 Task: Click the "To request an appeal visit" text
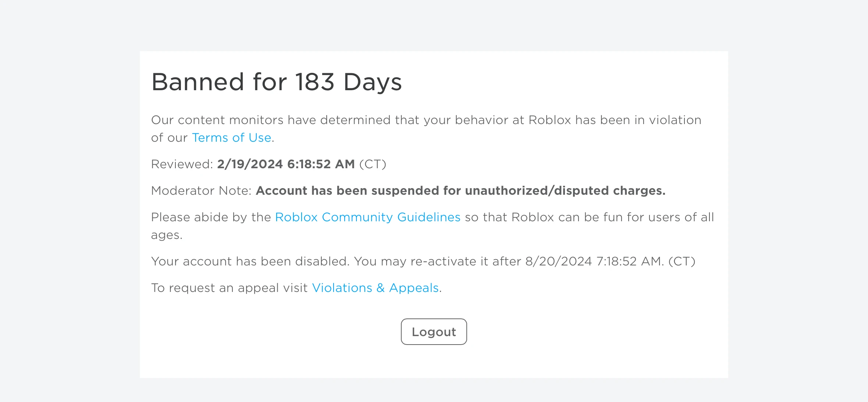click(230, 288)
